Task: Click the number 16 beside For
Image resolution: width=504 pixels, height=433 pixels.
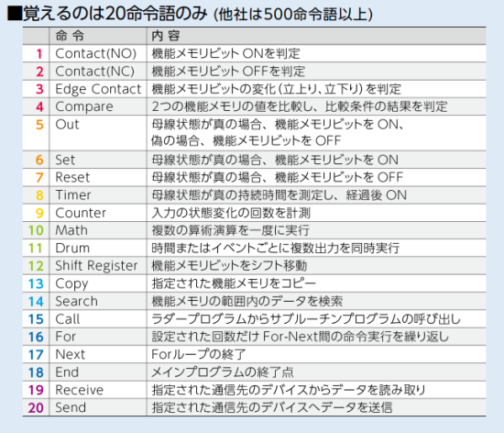Action: 36,337
